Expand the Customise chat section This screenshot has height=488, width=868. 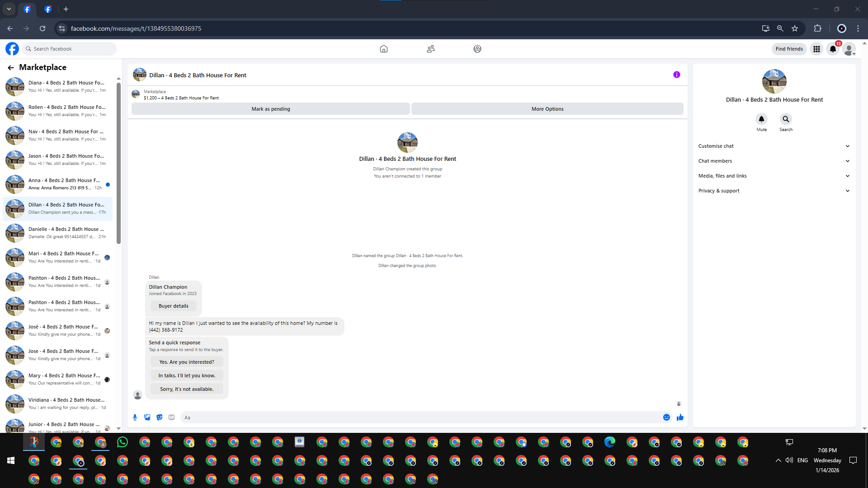tap(774, 146)
